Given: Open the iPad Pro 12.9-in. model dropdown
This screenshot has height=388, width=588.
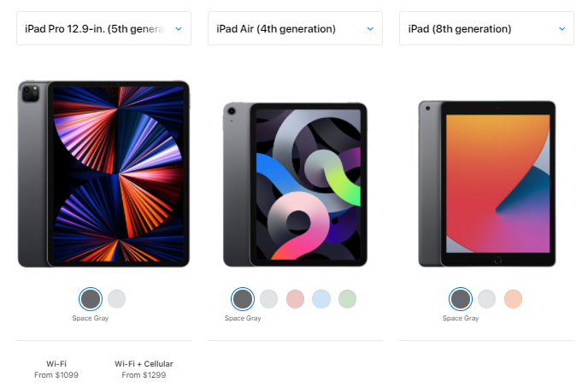Looking at the screenshot, I should [x=103, y=28].
